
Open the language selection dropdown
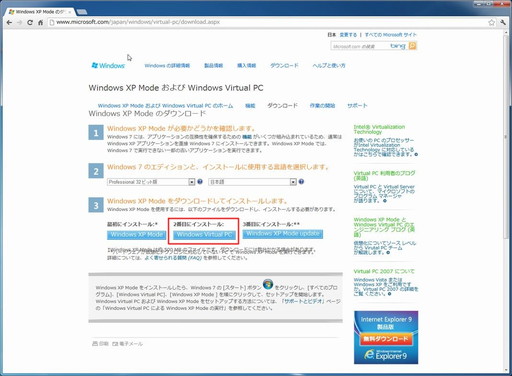(x=252, y=182)
